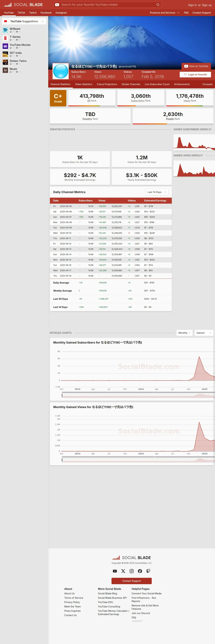Click the search magnifier icon
Screen dimensions: 215x644
click(158, 5)
